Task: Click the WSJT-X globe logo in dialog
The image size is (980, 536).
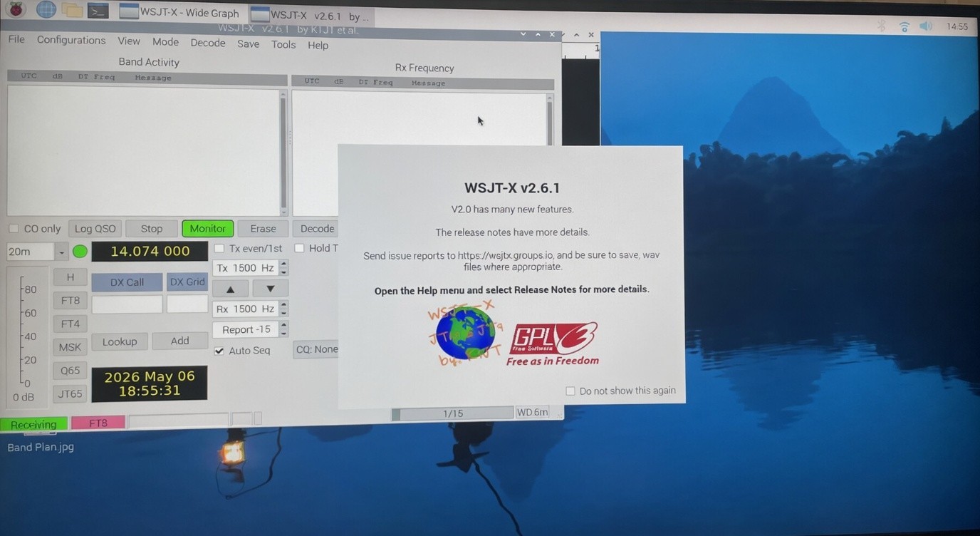Action: coord(465,333)
